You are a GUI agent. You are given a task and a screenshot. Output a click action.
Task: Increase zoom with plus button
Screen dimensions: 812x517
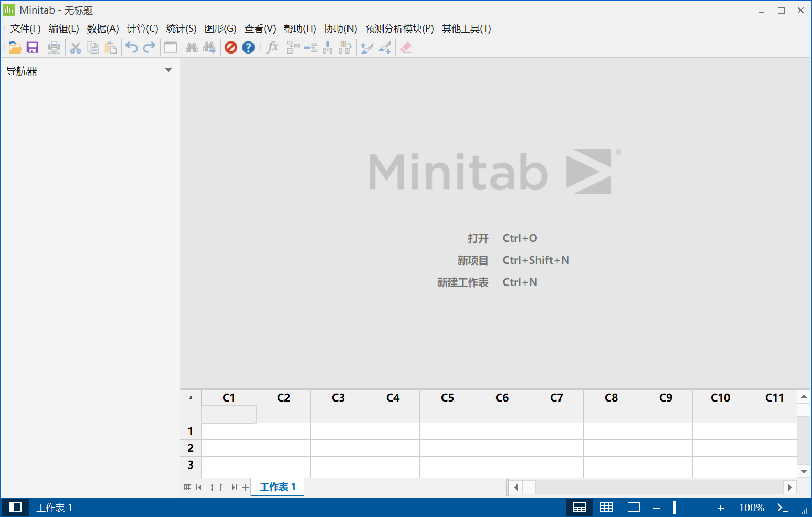(721, 508)
